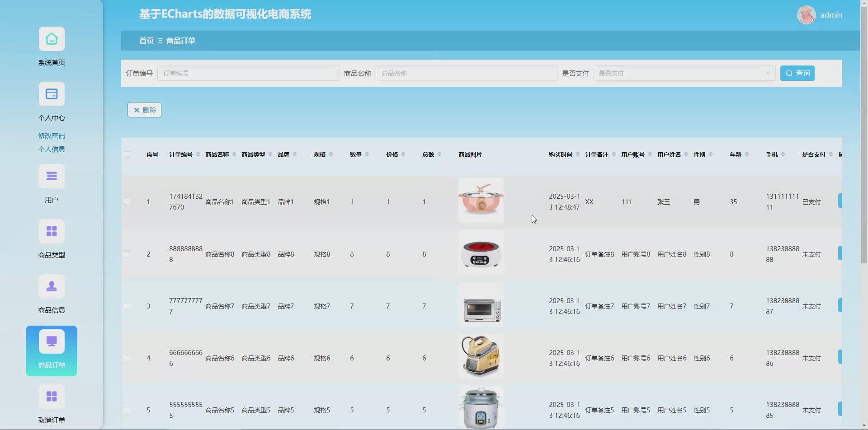868x430 pixels.
Task: Click the 商品类型 grid icon
Action: tap(52, 231)
